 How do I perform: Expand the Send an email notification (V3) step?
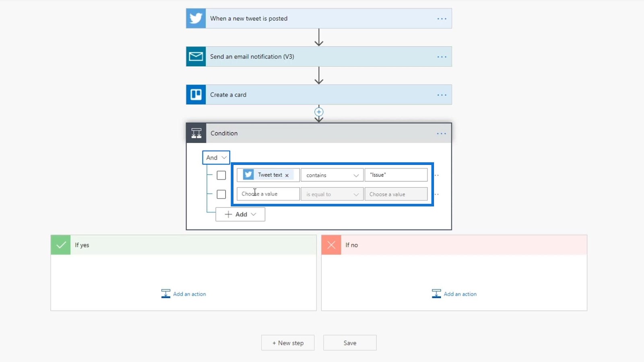(319, 57)
